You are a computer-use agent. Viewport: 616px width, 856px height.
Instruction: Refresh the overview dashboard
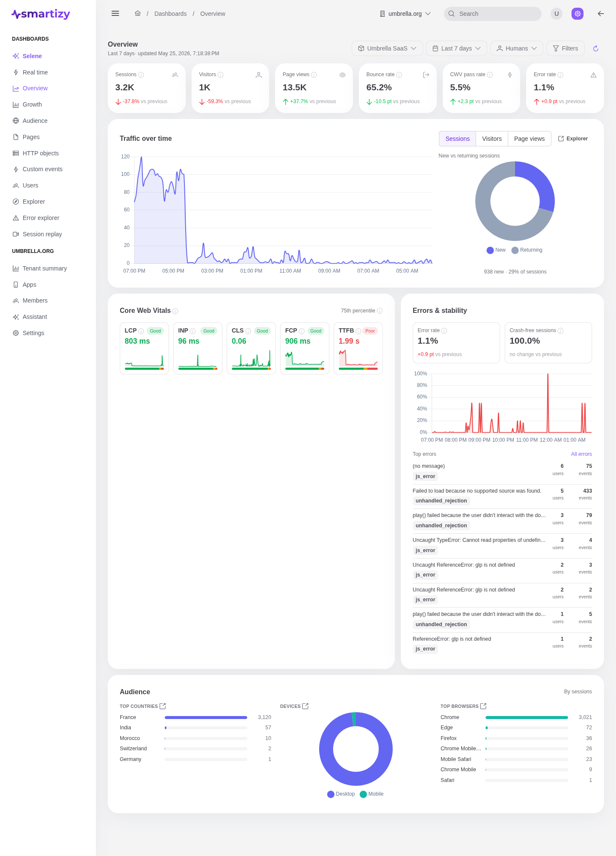595,48
